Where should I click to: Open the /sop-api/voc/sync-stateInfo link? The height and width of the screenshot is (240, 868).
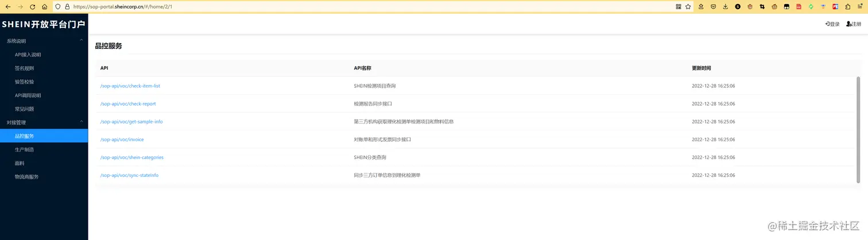coord(129,175)
